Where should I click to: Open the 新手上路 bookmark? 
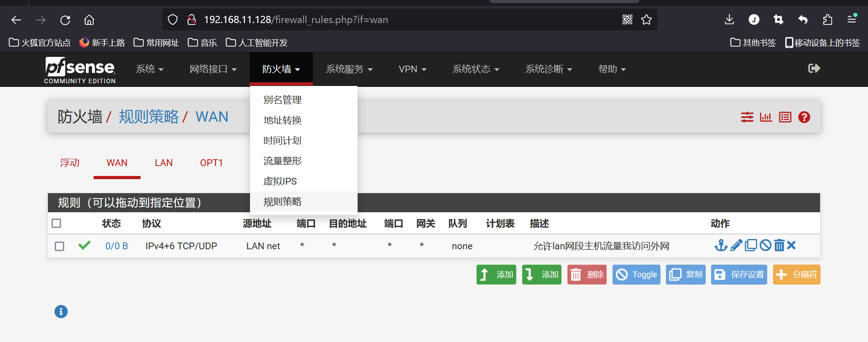(x=102, y=43)
